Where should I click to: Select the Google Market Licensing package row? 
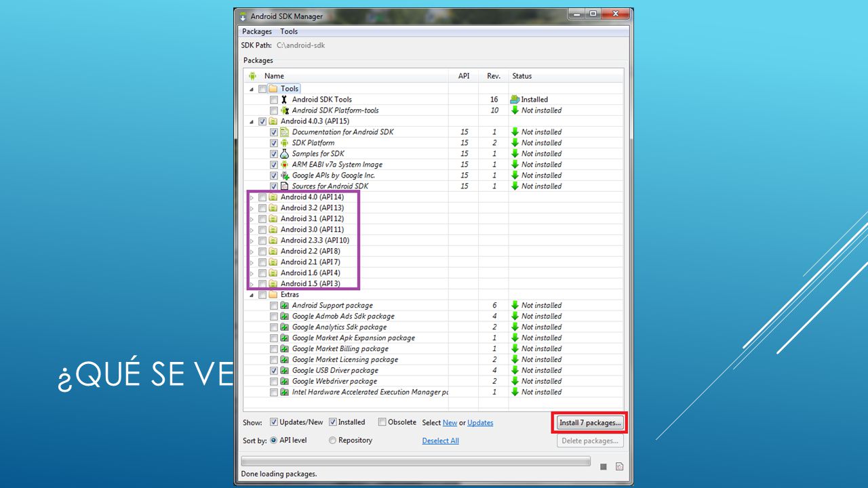(x=434, y=360)
